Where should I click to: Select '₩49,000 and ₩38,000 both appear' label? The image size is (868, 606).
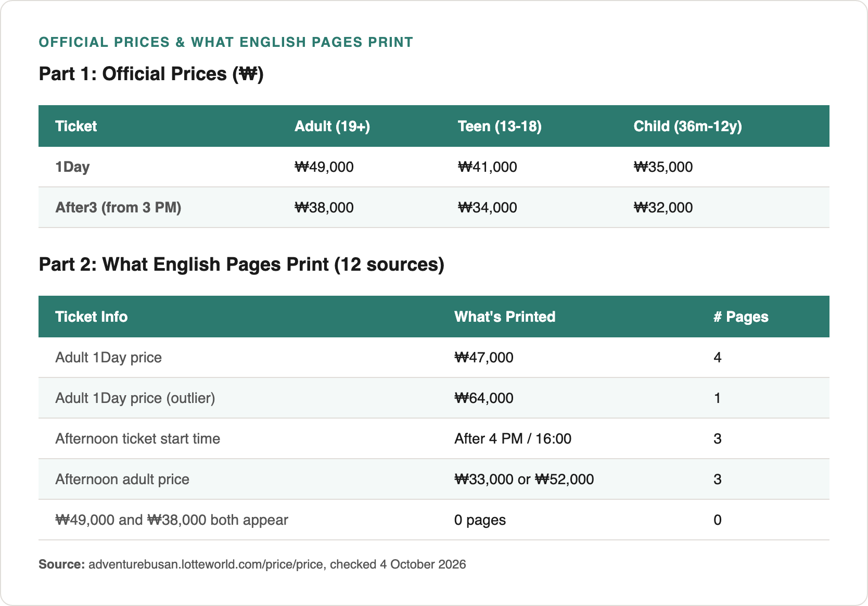tap(172, 520)
